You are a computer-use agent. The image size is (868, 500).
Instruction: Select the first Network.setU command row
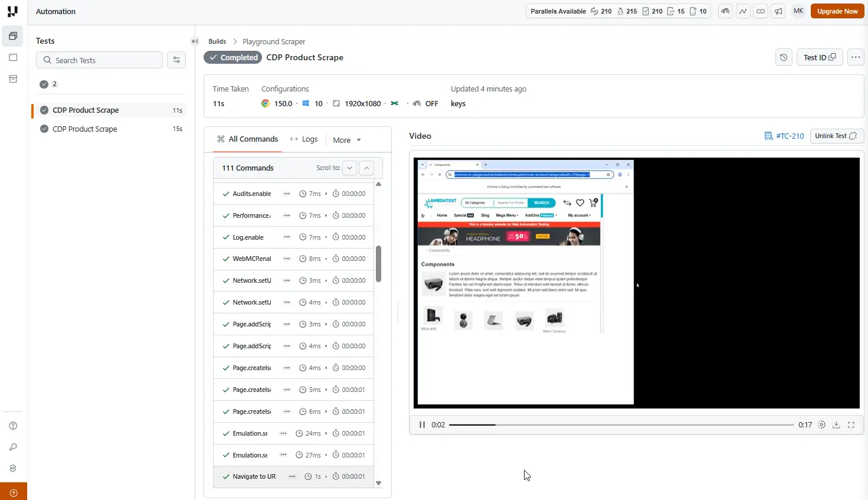point(293,280)
